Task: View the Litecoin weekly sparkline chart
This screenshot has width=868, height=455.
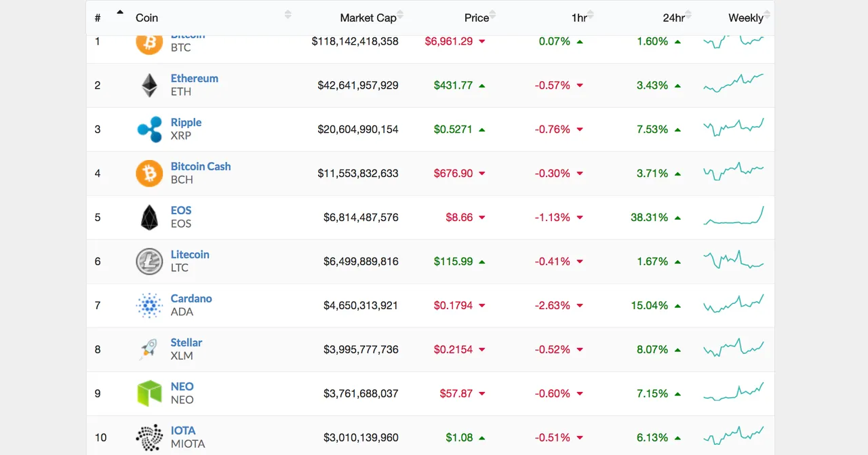Action: point(734,260)
